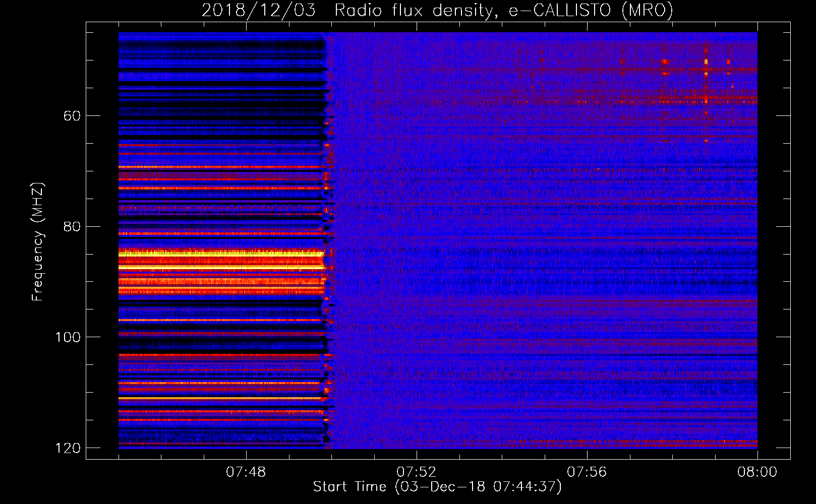Click the bright yellow emission band near 85 MHz

click(221, 254)
